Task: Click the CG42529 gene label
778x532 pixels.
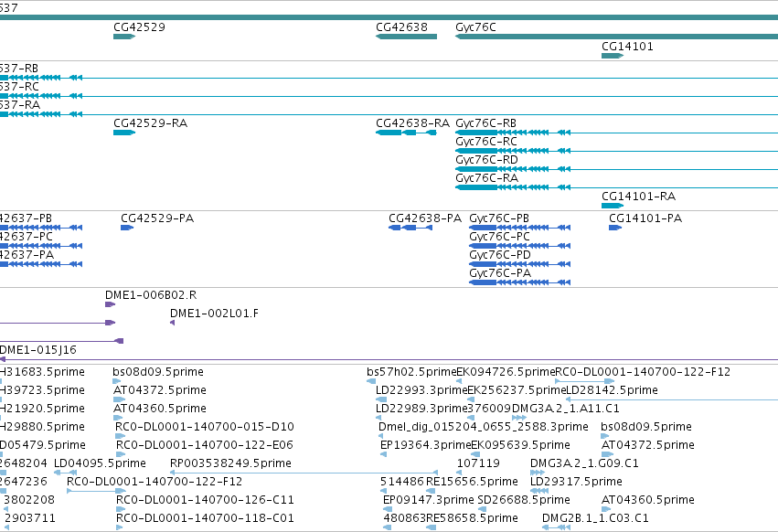Action: click(139, 27)
